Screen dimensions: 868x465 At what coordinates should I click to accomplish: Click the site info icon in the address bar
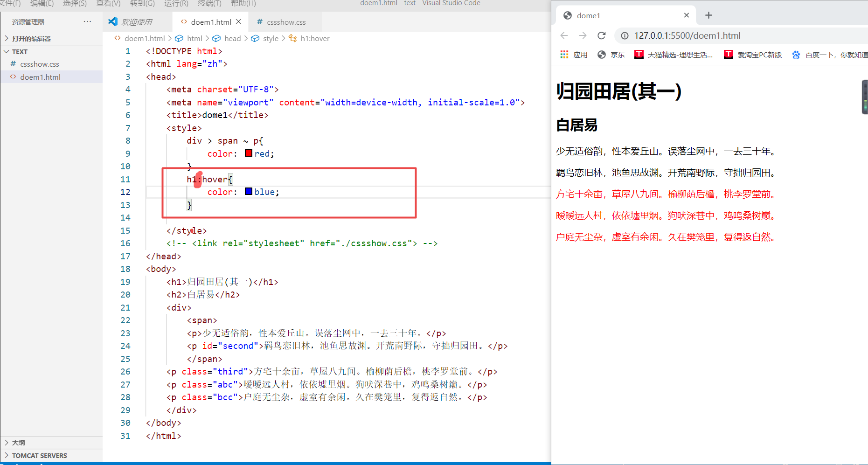click(624, 35)
